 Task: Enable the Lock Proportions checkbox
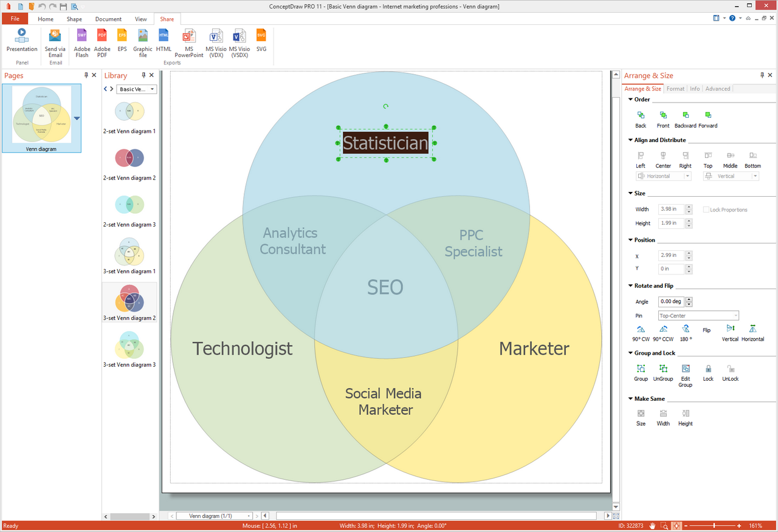click(706, 210)
